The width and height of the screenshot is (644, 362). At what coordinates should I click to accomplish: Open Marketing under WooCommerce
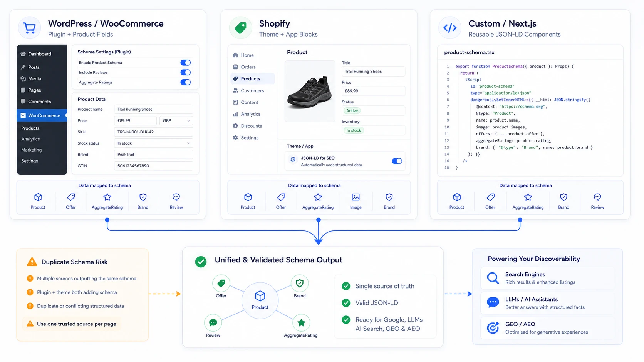32,150
